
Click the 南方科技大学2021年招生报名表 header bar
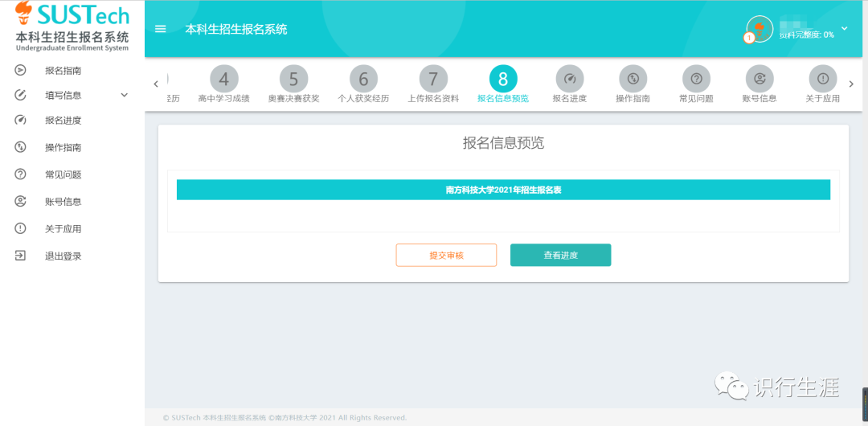(x=503, y=190)
